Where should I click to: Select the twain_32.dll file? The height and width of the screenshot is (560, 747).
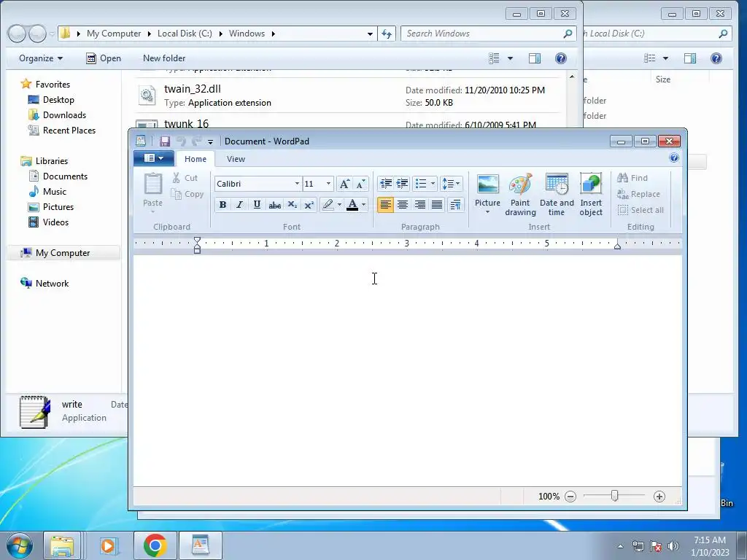(x=349, y=96)
